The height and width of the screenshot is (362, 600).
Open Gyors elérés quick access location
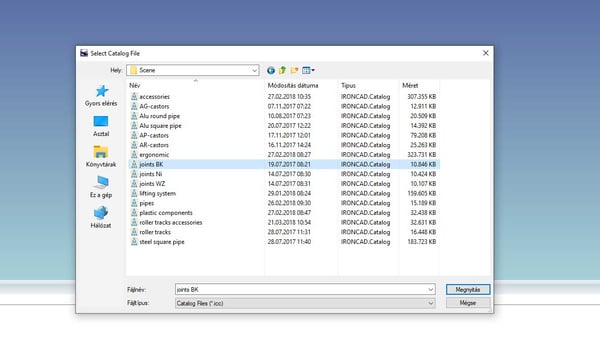(101, 96)
